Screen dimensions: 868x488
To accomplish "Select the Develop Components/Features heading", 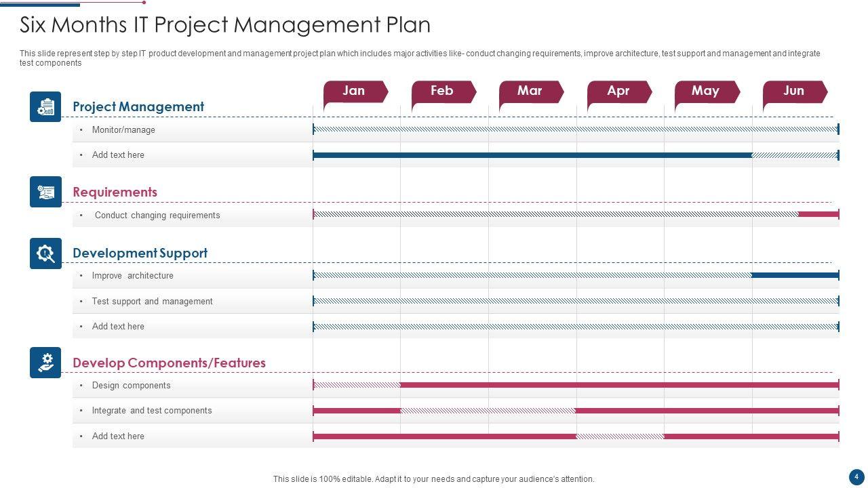I will (x=169, y=363).
